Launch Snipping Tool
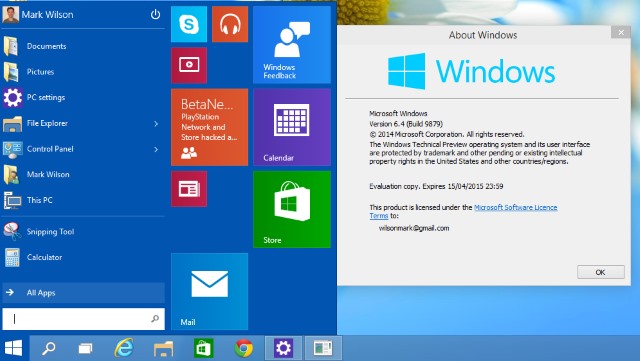640x361 pixels. (x=83, y=232)
